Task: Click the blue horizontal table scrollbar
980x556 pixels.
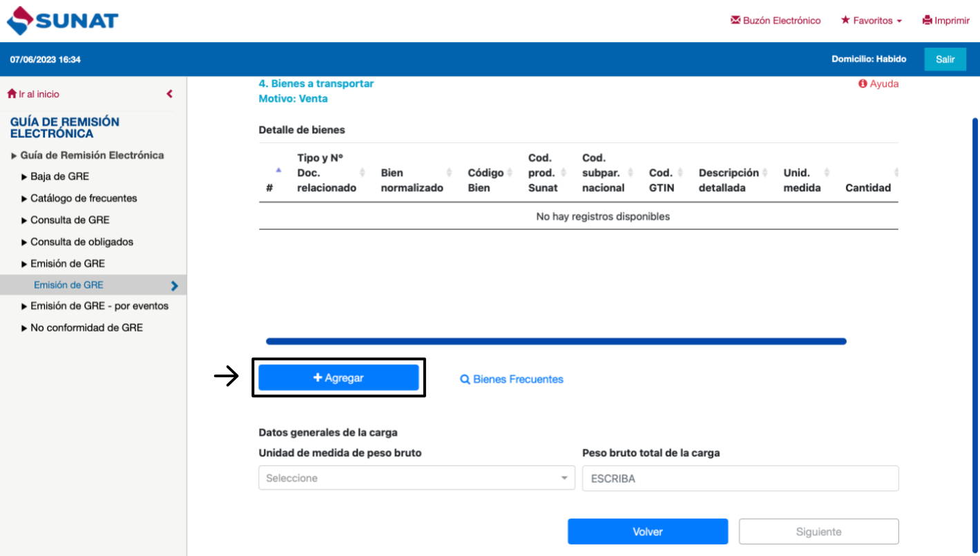Action: point(556,341)
